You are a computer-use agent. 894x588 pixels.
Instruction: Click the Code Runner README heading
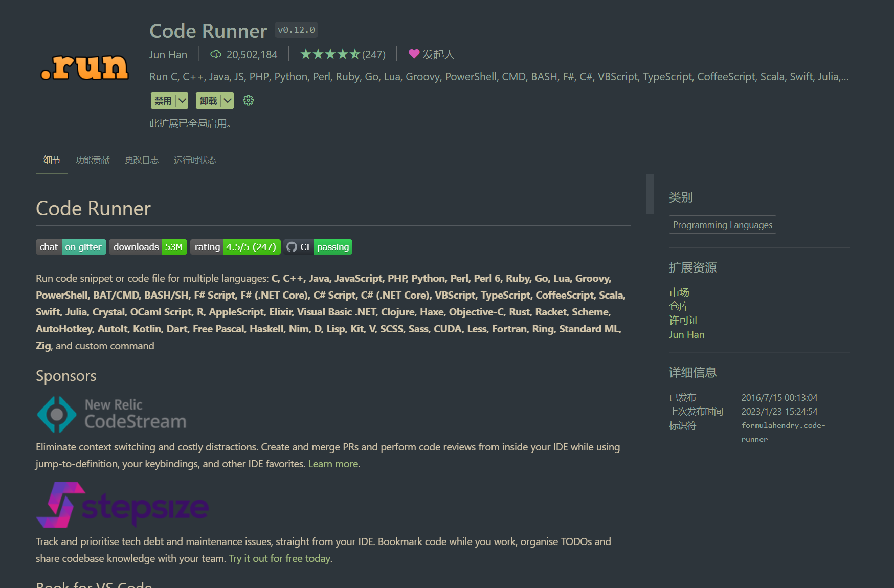tap(93, 209)
